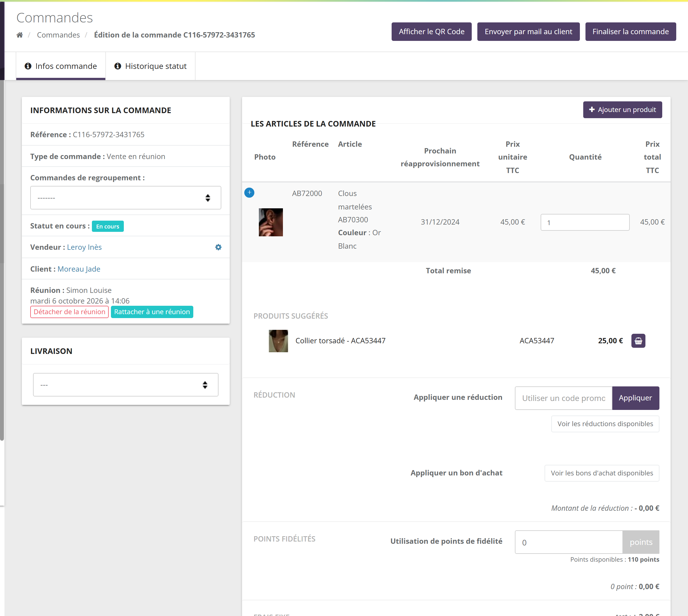Focus the Utiliser un code promo field
This screenshot has width=688, height=616.
[563, 398]
